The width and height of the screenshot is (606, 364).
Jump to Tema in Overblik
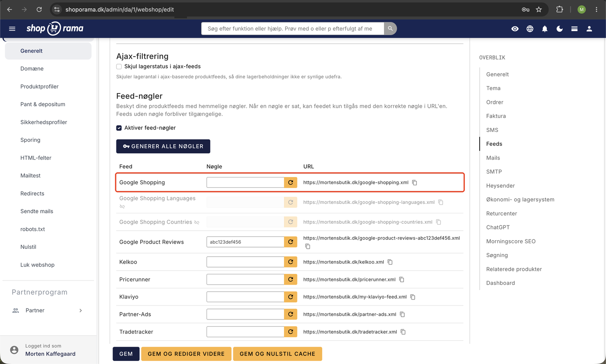493,88
